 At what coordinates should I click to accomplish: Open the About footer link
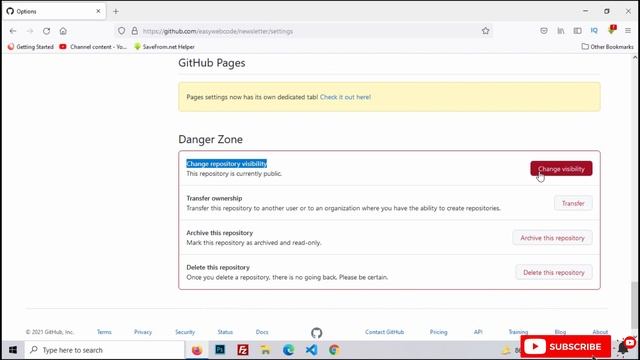click(x=600, y=332)
